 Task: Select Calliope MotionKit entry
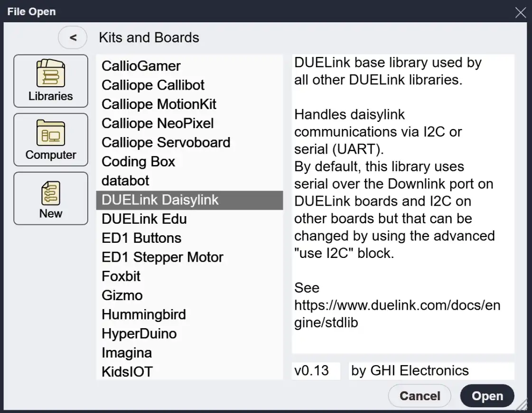click(x=159, y=104)
